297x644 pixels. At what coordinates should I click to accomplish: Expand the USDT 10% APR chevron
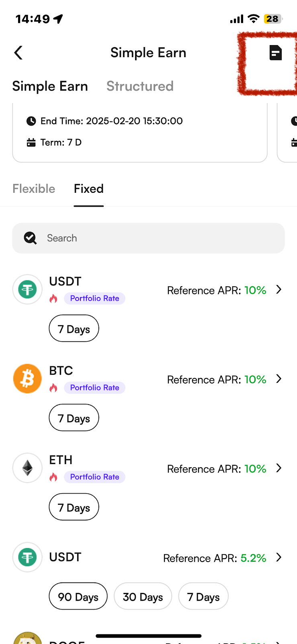click(279, 290)
